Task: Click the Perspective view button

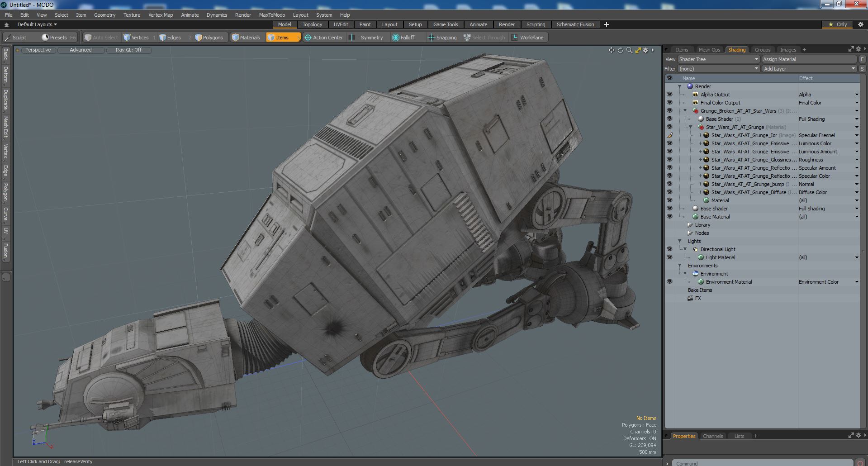Action: pos(38,50)
